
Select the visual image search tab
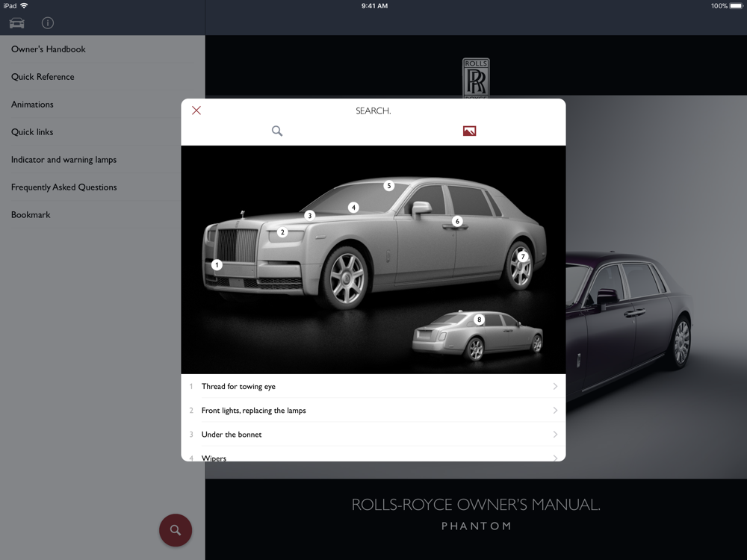469,131
